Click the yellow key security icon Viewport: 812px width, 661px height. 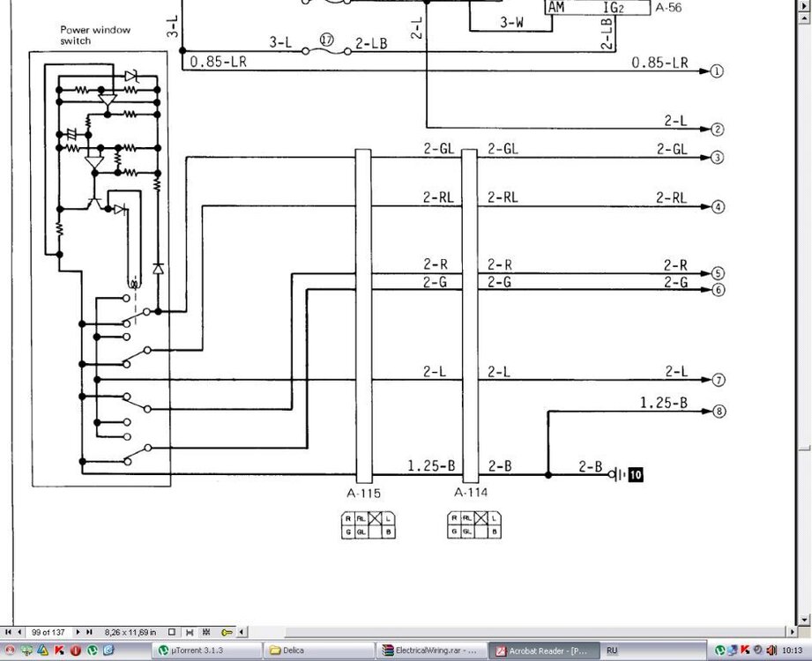click(227, 632)
